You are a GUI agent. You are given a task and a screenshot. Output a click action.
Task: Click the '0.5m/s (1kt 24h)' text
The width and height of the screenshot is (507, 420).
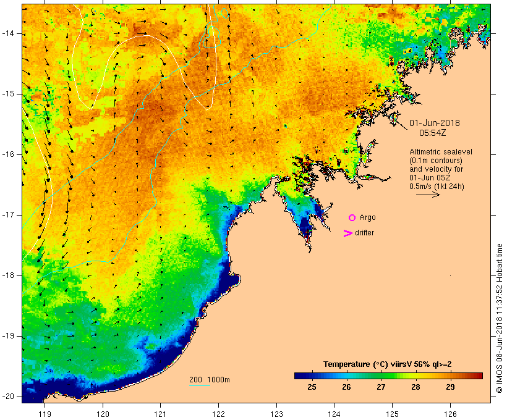click(437, 187)
